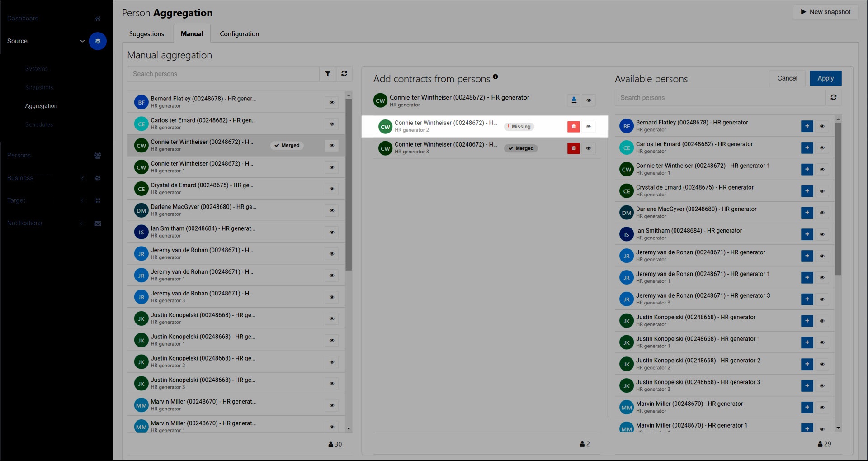Screen dimensions: 868x461
Task: Open the filter icon next to Search persons
Action: [x=328, y=74]
